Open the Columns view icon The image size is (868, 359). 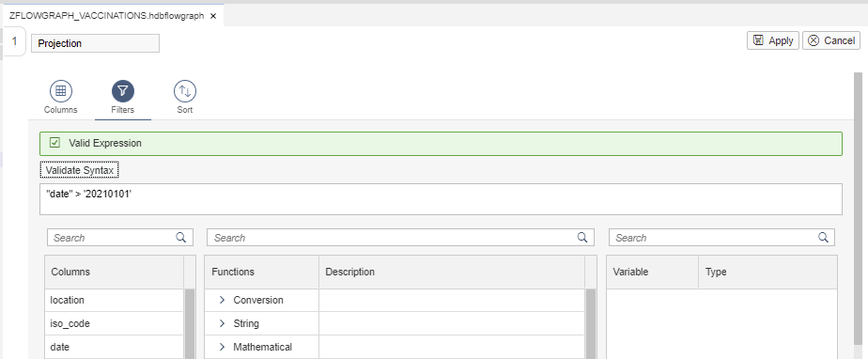[61, 90]
